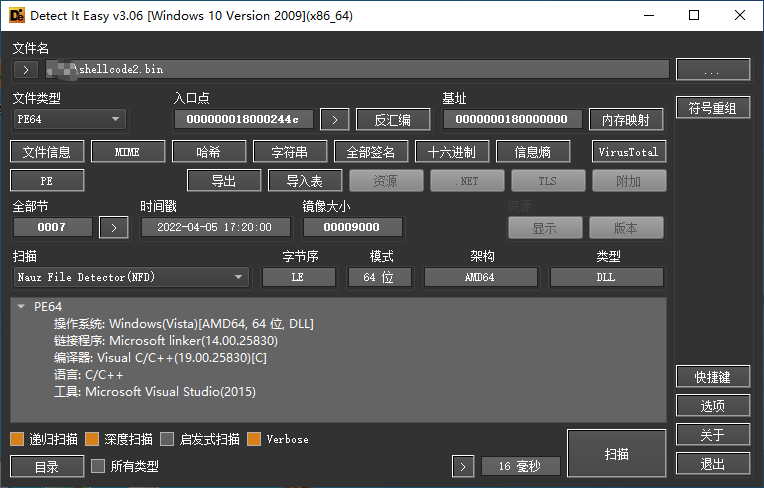Click the base address field 0000000180000000

pyautogui.click(x=512, y=119)
